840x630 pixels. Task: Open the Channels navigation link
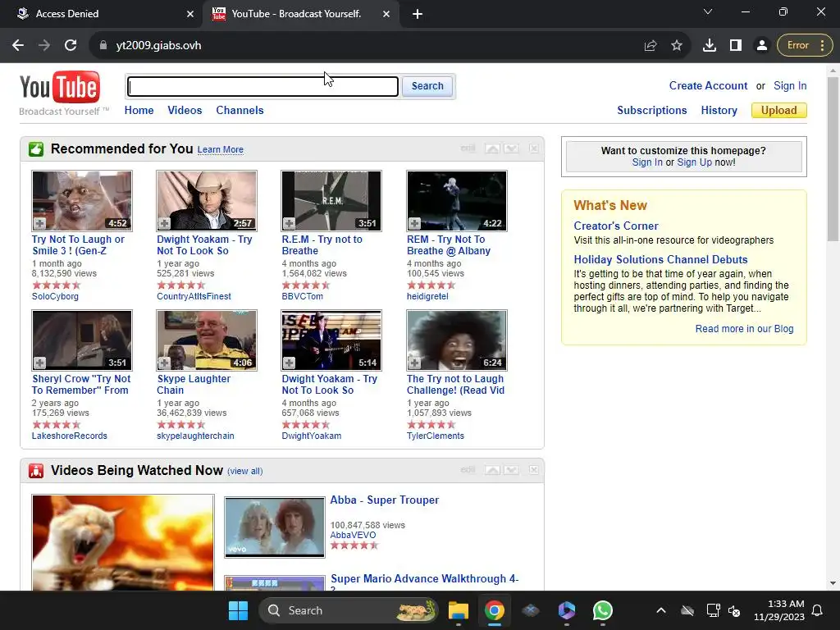point(240,111)
